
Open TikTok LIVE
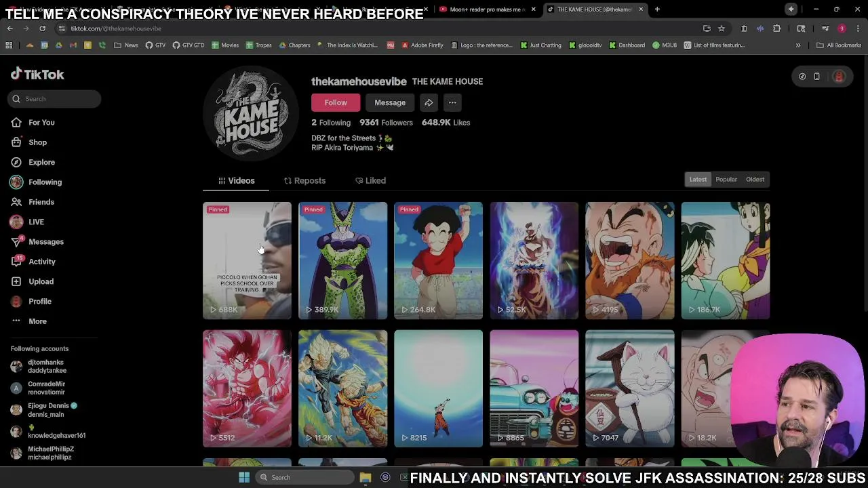pos(36,222)
